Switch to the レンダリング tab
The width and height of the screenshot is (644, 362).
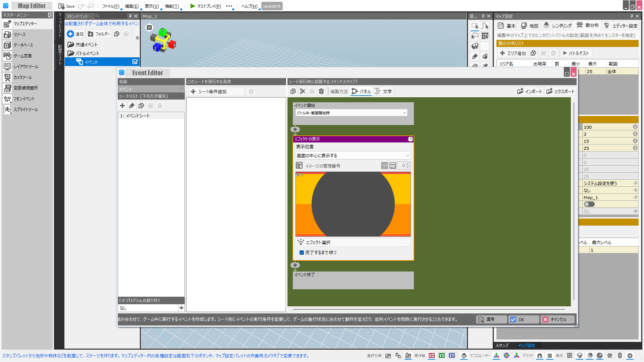[x=557, y=25]
